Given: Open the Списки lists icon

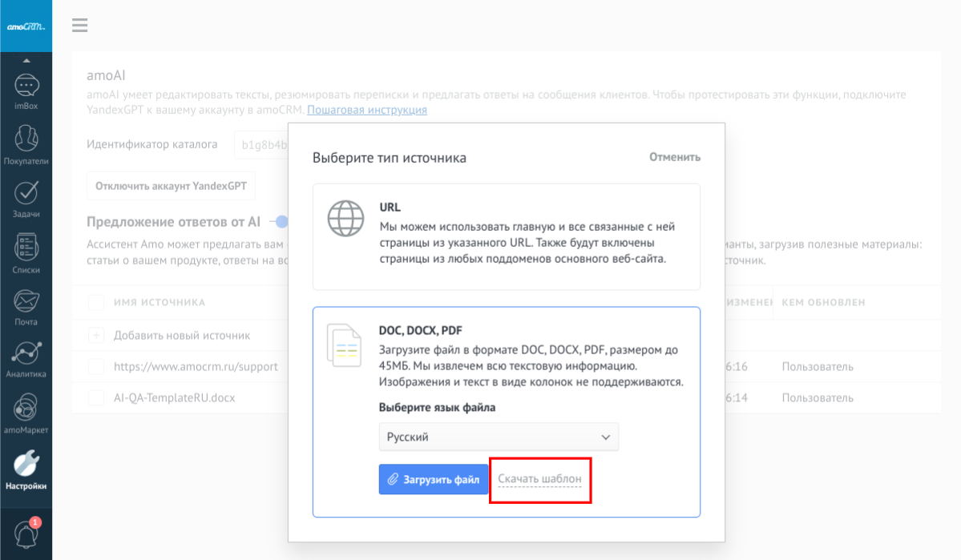Looking at the screenshot, I should [26, 250].
